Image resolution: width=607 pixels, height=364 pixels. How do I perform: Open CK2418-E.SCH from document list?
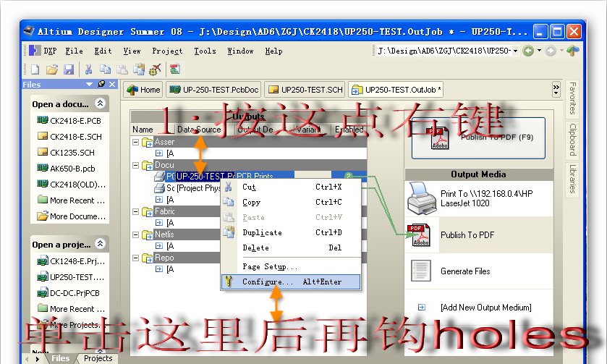(x=69, y=137)
